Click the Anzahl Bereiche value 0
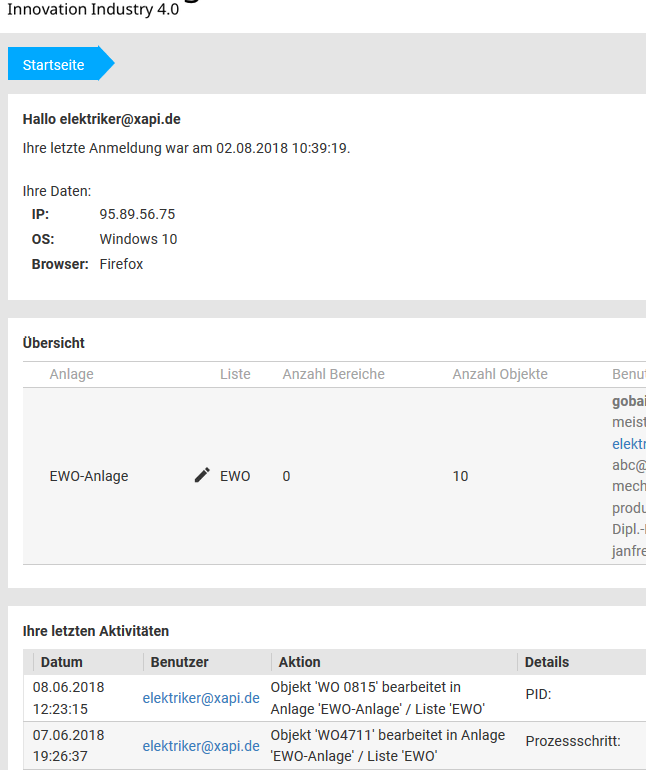This screenshot has height=770, width=646. coord(286,476)
